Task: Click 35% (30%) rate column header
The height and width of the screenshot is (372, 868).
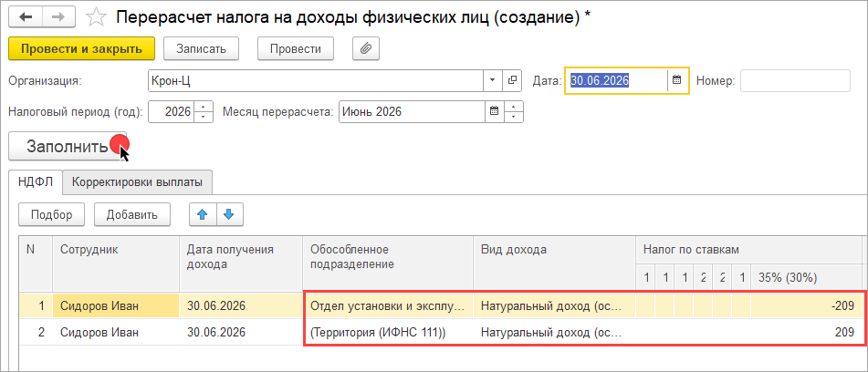Action: tap(805, 277)
